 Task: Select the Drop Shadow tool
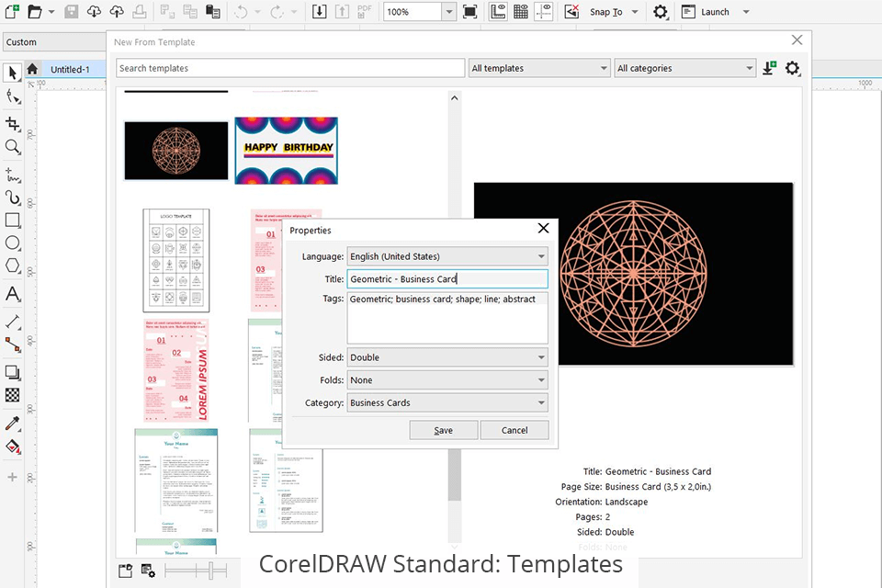tap(12, 372)
